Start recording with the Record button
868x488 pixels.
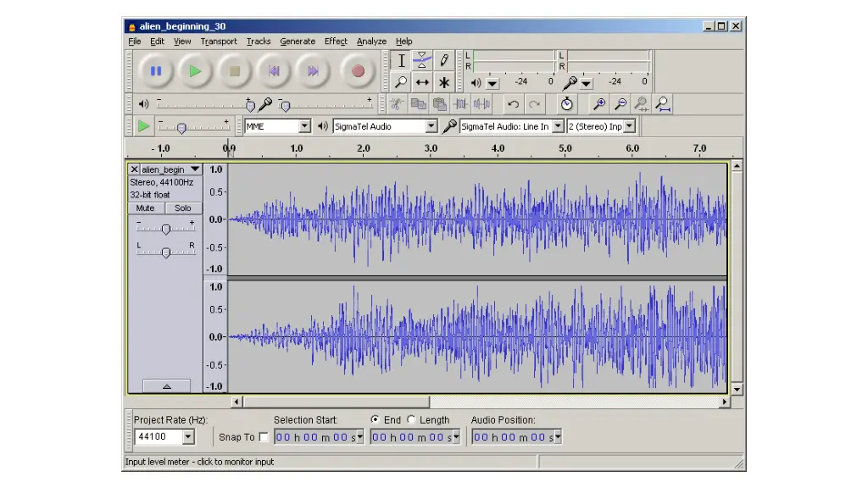pos(358,71)
